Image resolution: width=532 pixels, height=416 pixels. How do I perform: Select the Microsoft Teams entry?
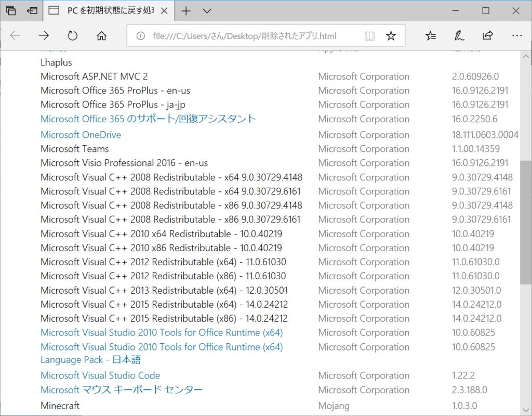tap(75, 149)
